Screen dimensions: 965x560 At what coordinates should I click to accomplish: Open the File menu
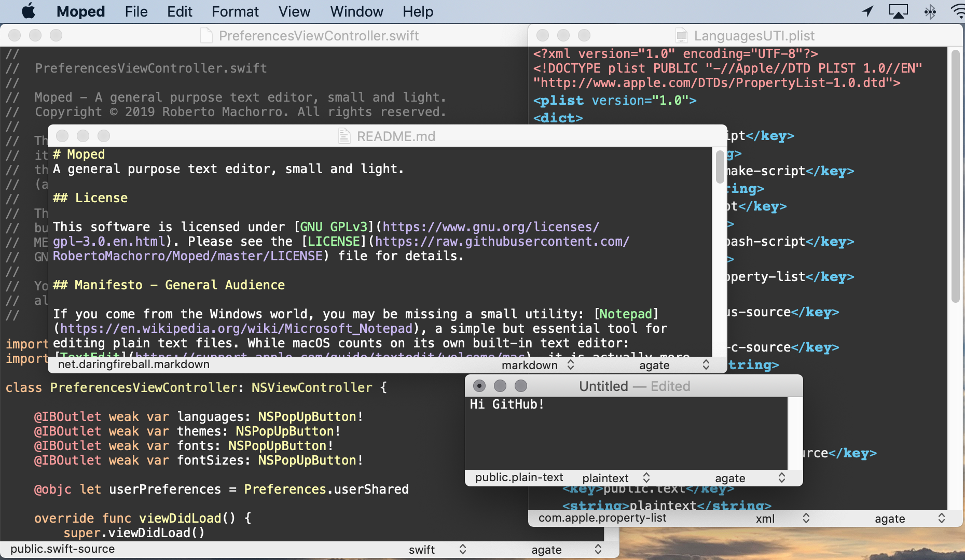[x=136, y=11]
